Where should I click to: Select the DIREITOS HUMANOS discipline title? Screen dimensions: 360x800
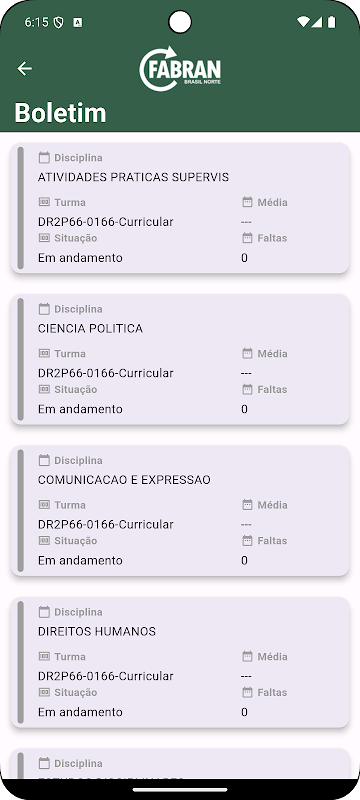coord(97,632)
